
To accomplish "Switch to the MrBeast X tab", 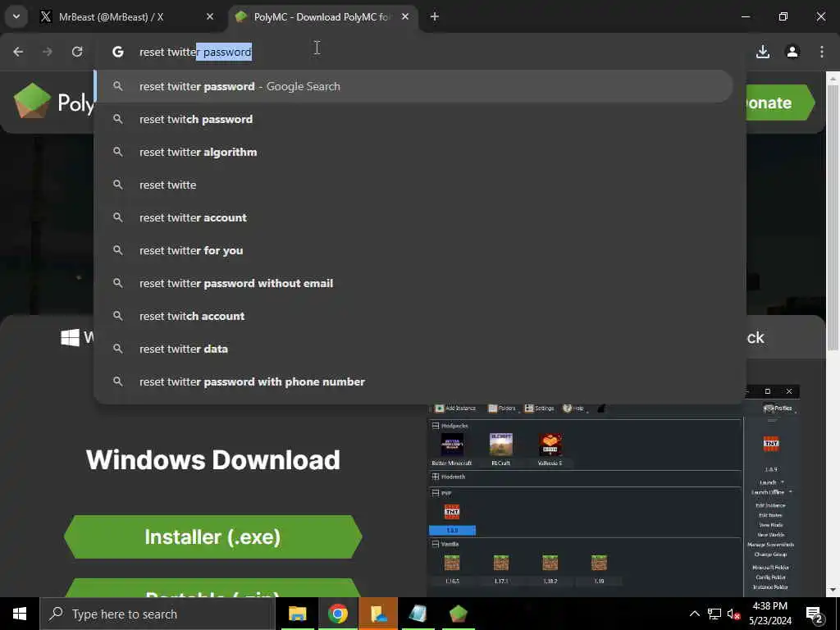I will 126,17.
